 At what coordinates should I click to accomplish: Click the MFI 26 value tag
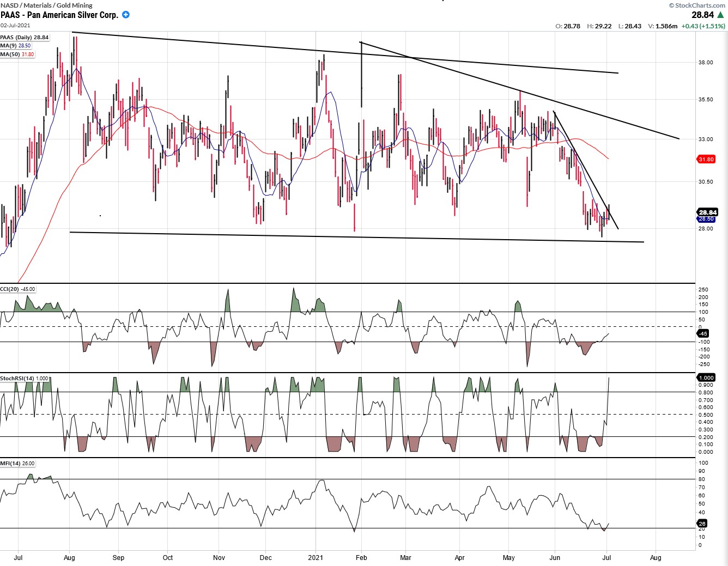click(702, 524)
